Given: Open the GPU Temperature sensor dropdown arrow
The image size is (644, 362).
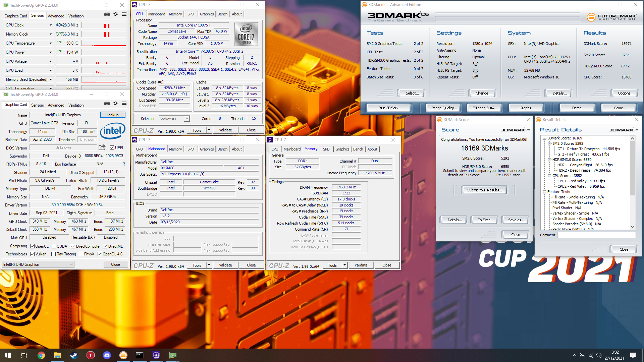Looking at the screenshot, I should coord(51,43).
